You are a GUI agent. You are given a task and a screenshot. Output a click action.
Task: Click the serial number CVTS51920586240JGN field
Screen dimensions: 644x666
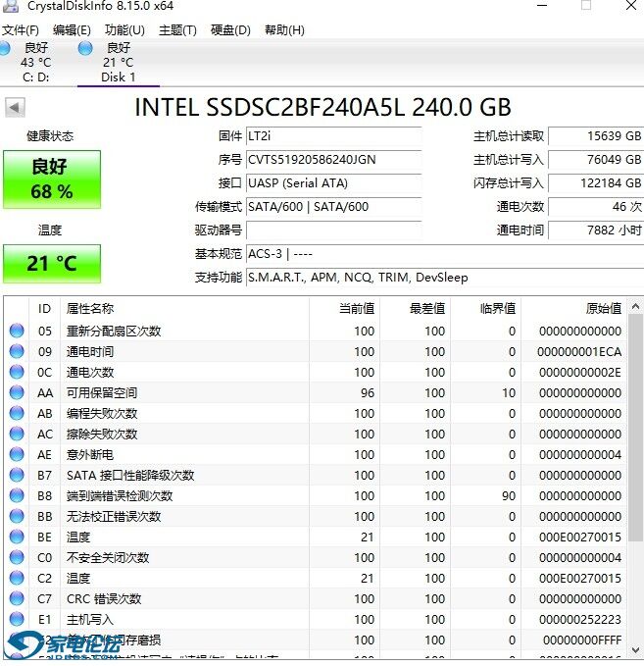[x=333, y=160]
